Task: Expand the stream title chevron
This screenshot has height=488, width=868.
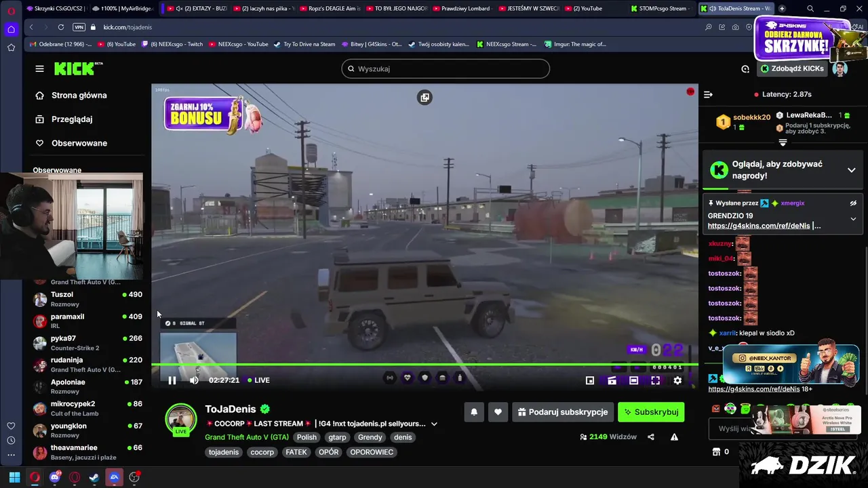Action: [x=434, y=424]
